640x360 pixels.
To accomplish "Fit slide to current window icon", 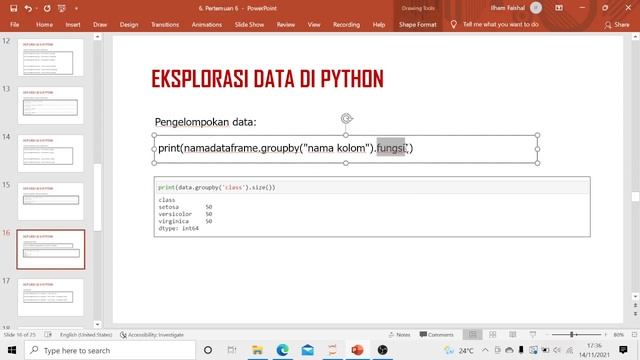I will pyautogui.click(x=634, y=335).
